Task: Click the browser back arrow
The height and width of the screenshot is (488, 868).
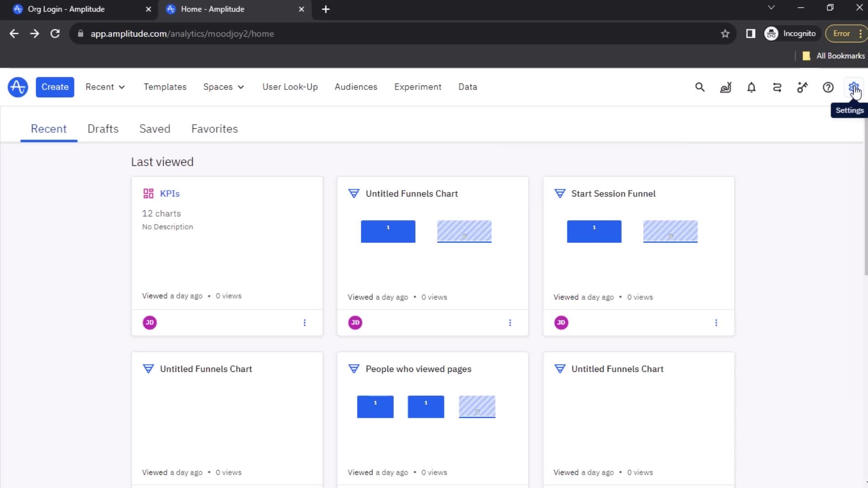Action: tap(14, 34)
